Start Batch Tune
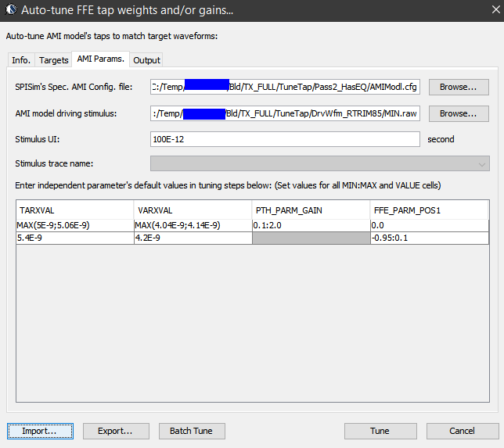The width and height of the screenshot is (504, 448). coord(192,431)
